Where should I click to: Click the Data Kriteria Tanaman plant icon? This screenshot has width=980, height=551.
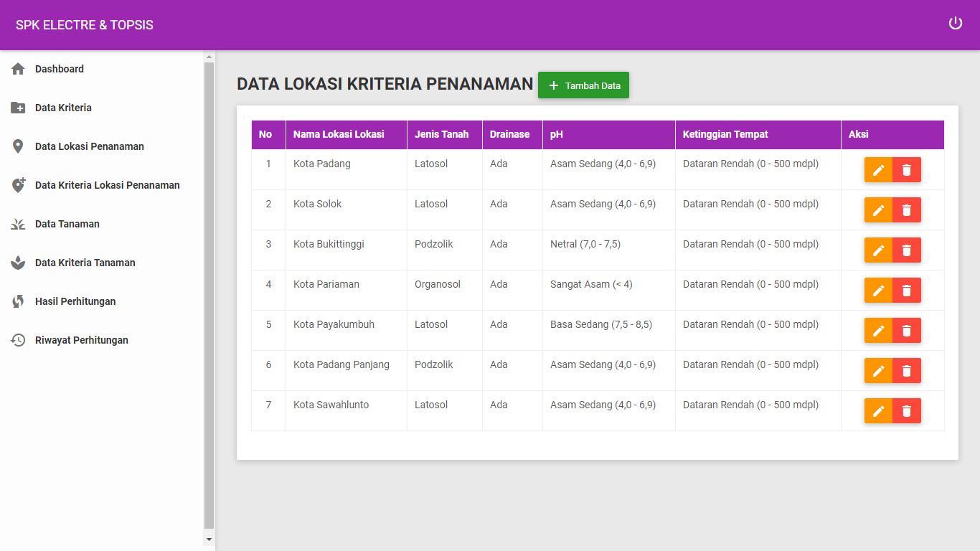(18, 263)
